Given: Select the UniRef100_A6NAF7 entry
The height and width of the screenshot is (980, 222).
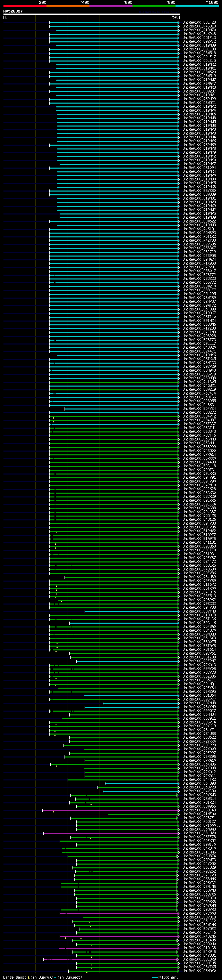Looking at the screenshot, I should [199, 84].
